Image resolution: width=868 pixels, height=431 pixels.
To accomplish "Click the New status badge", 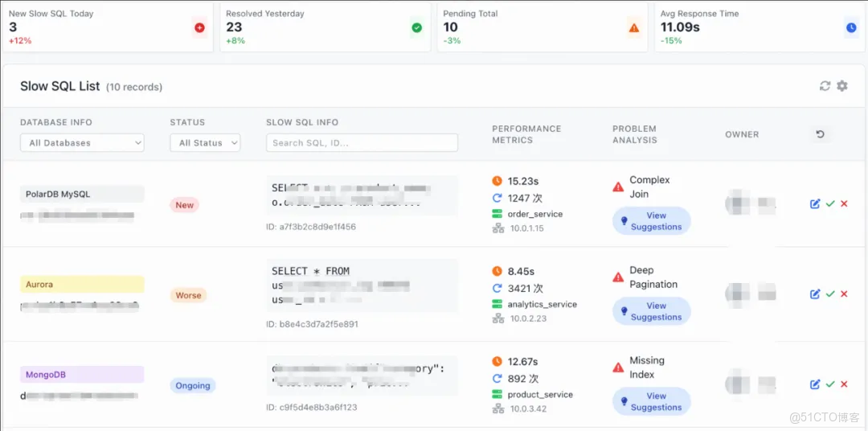I will click(184, 205).
